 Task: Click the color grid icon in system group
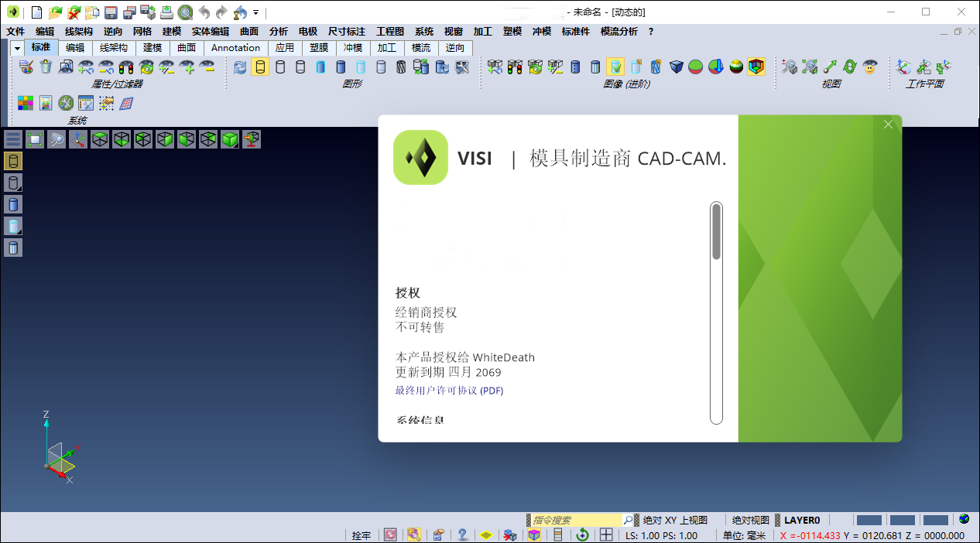26,103
